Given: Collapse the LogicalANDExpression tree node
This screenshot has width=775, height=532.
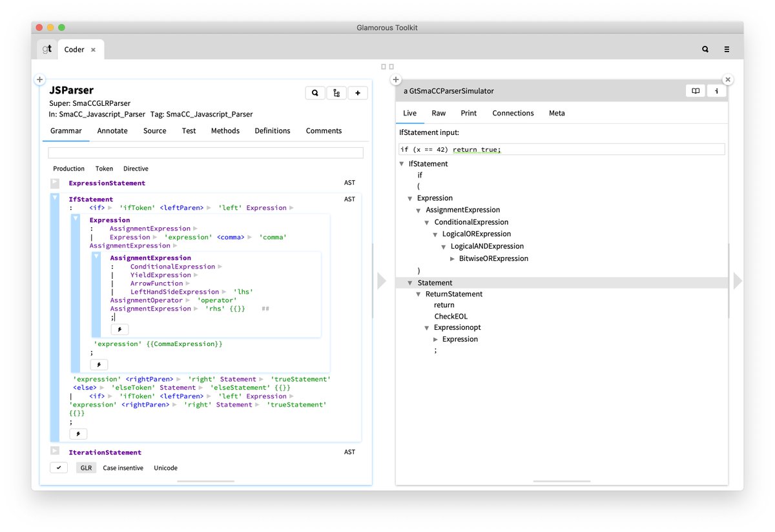Looking at the screenshot, I should pos(444,247).
